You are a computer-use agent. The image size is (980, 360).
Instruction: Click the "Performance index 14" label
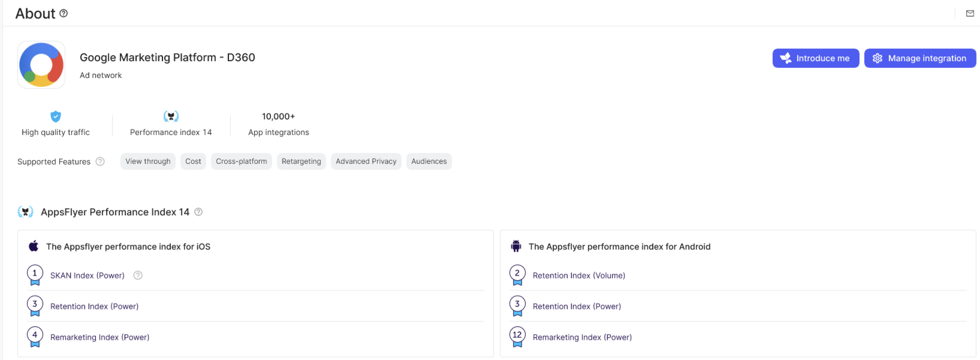171,132
